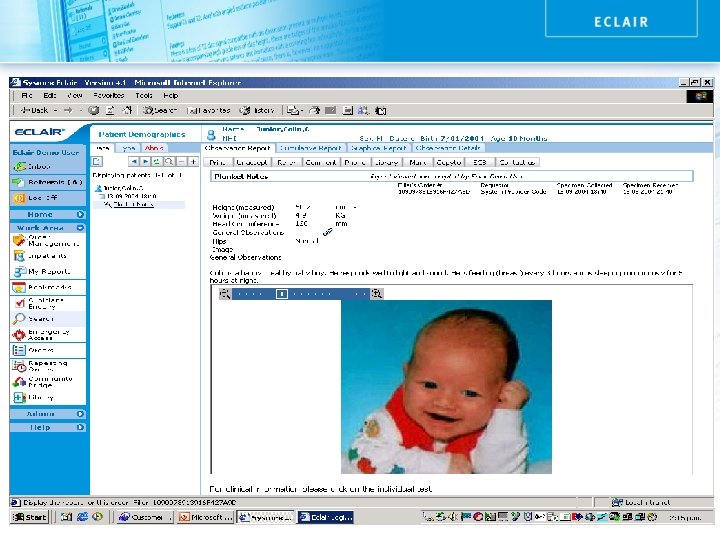The height and width of the screenshot is (540, 720).
Task: Click the Copyto button
Action: (x=449, y=163)
